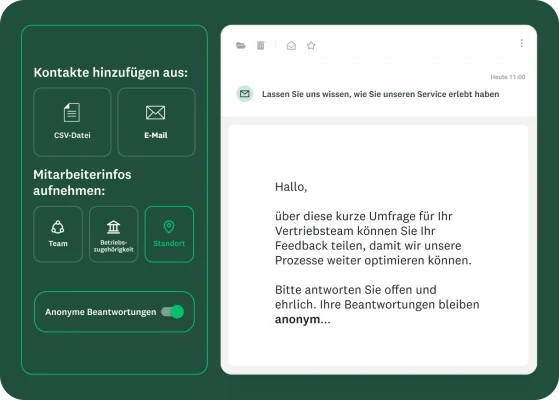Click the 'Mitarbeiterinfos aufnehmen:' heading
The height and width of the screenshot is (400, 559).
click(x=82, y=183)
